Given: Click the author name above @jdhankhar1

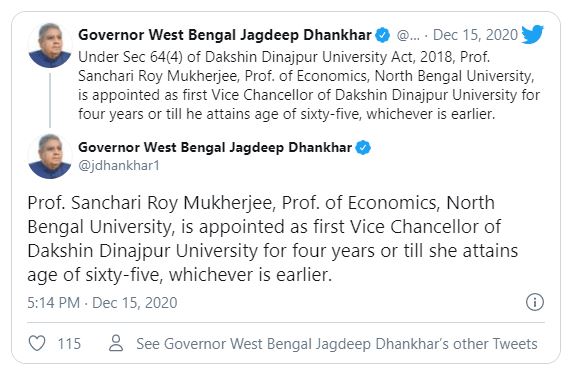Looking at the screenshot, I should pyautogui.click(x=215, y=147).
